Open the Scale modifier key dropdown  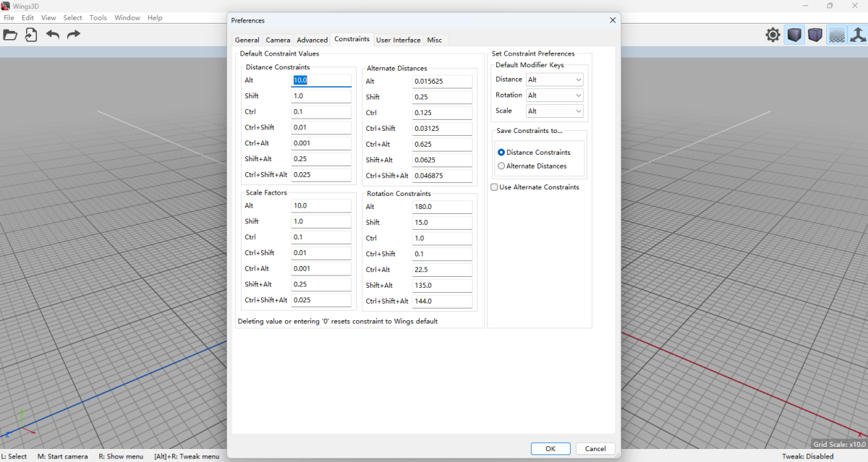coord(554,111)
